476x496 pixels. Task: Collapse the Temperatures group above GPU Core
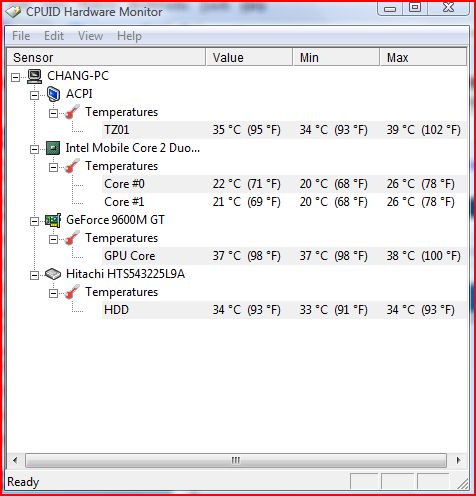pos(53,239)
